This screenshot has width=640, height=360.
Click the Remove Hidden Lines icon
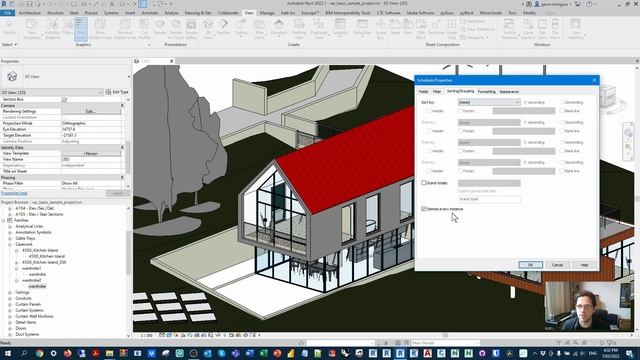(x=125, y=29)
